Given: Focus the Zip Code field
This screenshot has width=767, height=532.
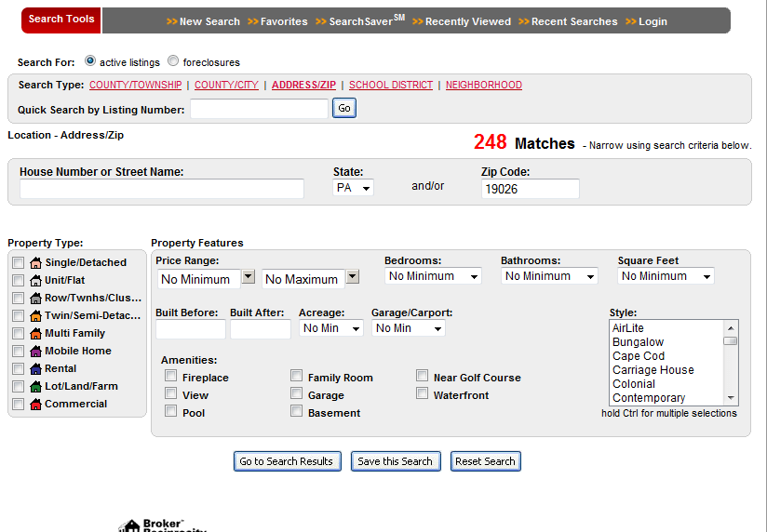Looking at the screenshot, I should (x=531, y=189).
